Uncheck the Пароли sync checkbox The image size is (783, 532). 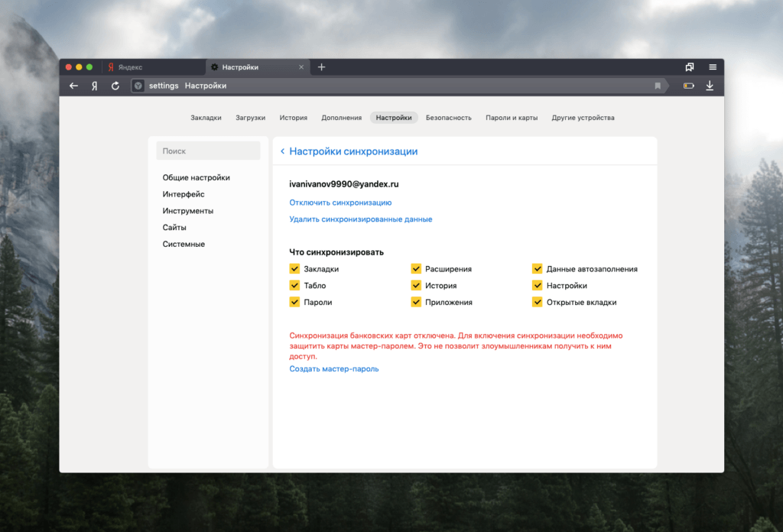[294, 302]
